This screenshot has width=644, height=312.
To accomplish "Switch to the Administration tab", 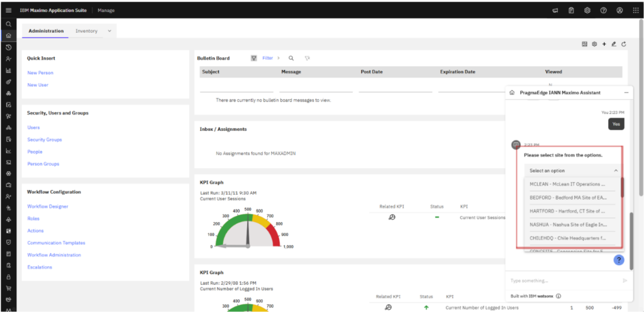I will click(46, 31).
